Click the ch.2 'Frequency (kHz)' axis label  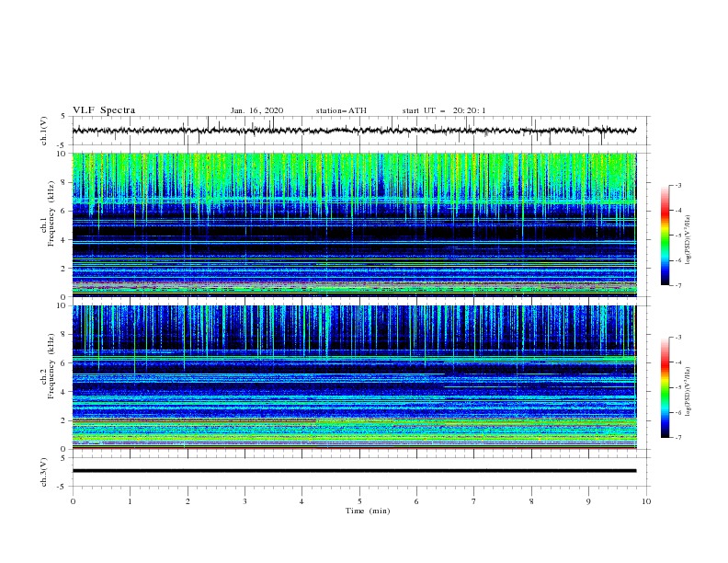pos(51,366)
